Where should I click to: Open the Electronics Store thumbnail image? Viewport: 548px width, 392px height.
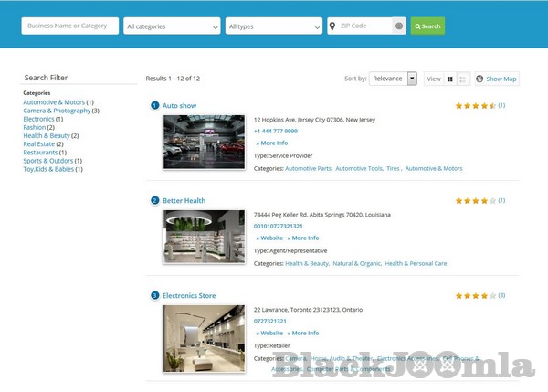[204, 338]
